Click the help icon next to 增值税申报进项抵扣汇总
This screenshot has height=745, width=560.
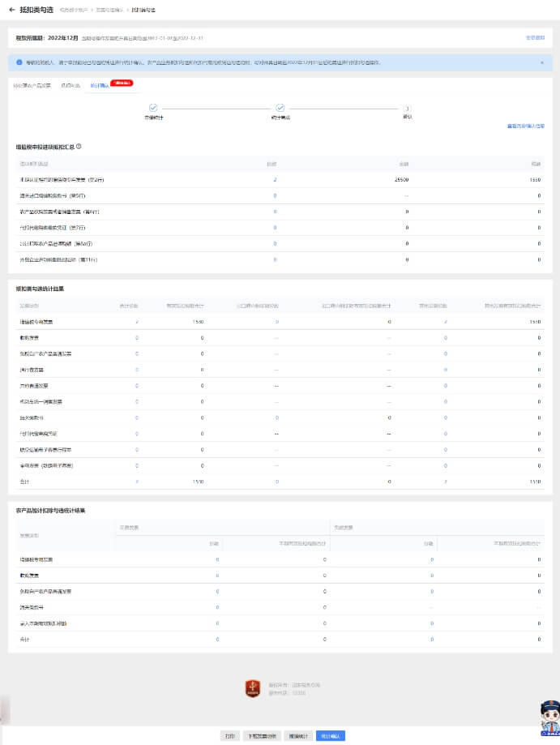(x=79, y=147)
